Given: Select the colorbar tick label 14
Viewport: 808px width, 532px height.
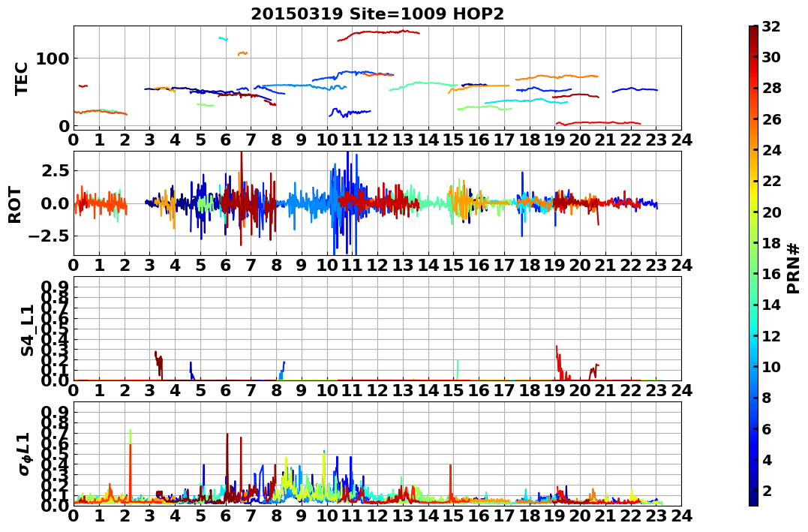Looking at the screenshot, I should click(x=771, y=305).
